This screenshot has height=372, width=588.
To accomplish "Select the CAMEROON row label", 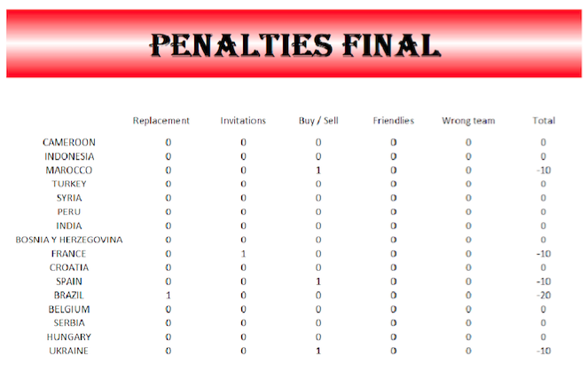I will point(69,142).
